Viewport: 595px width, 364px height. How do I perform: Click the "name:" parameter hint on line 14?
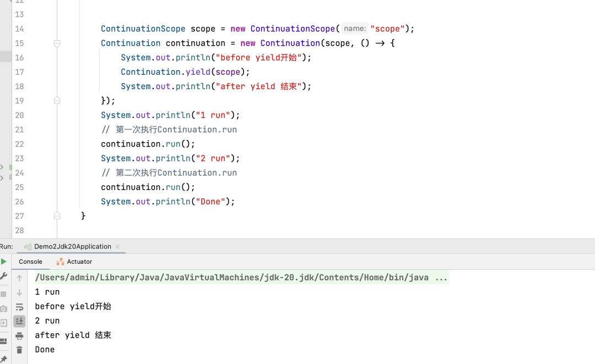tap(354, 29)
